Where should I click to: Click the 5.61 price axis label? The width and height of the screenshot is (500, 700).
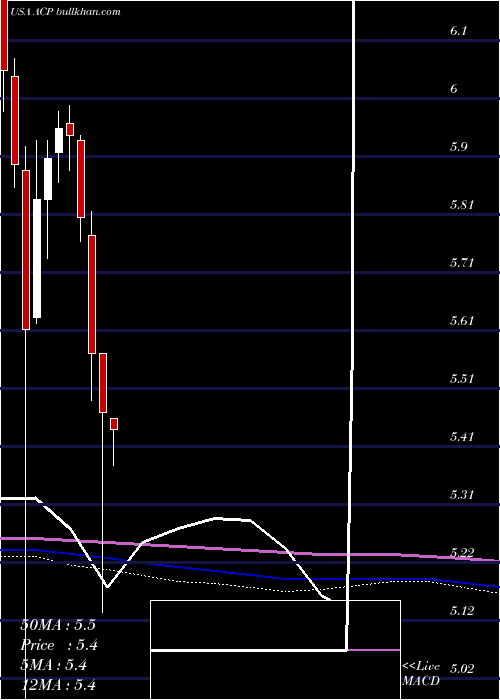tap(461, 320)
